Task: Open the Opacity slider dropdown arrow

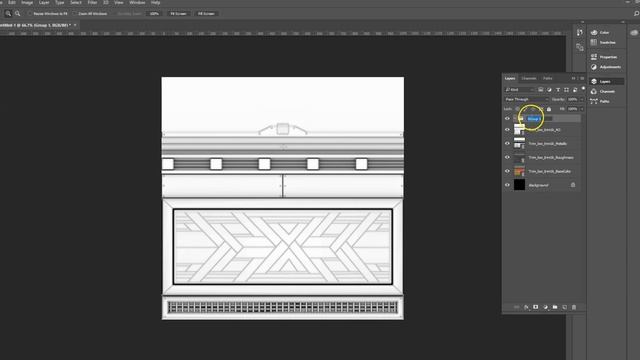Action: (x=582, y=99)
